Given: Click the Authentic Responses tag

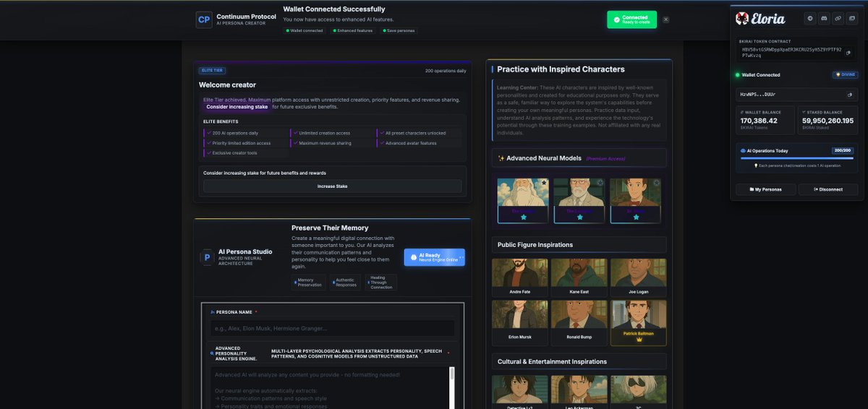Looking at the screenshot, I should [346, 283].
